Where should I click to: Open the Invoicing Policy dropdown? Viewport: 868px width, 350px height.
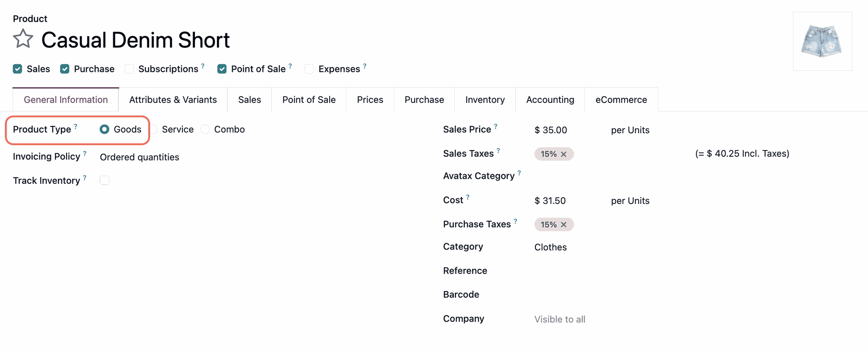139,157
